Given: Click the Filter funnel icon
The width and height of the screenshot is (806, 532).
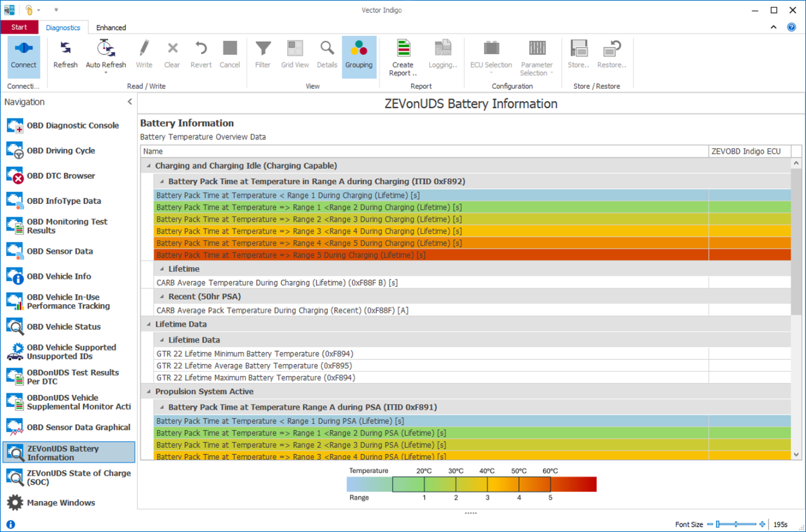Looking at the screenshot, I should click(x=263, y=48).
